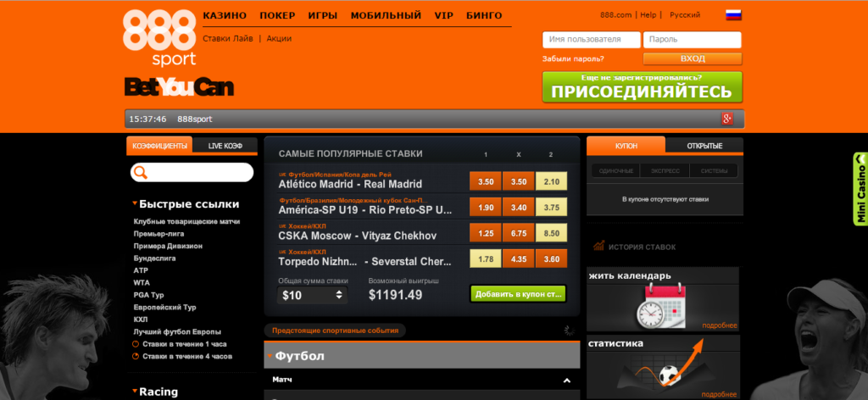Open the КХЛ quick link

tap(141, 319)
